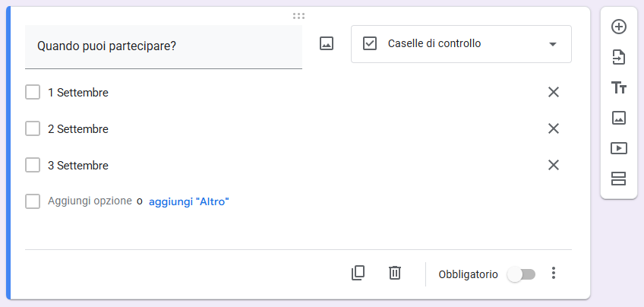Tick the 2 Settembre checkbox
This screenshot has width=644, height=307.
pos(33,129)
